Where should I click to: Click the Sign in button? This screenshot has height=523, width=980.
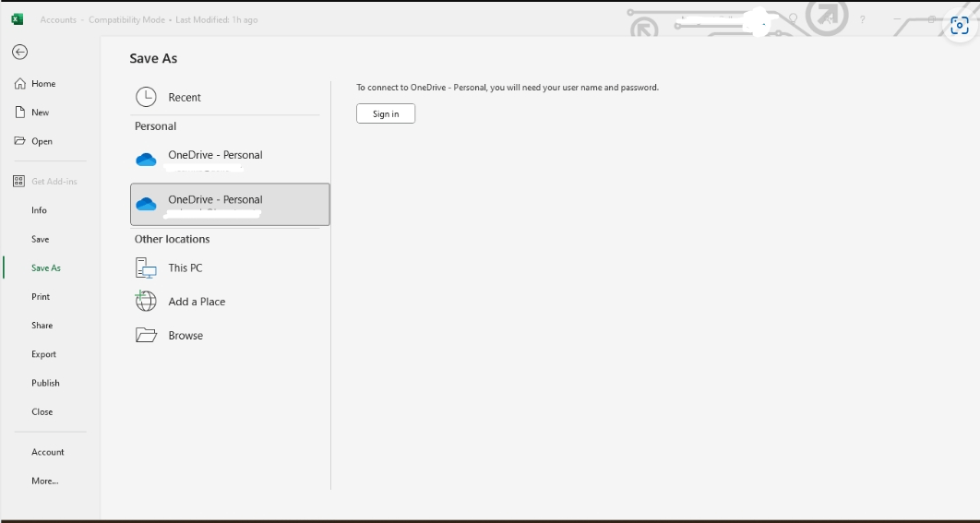(x=386, y=113)
